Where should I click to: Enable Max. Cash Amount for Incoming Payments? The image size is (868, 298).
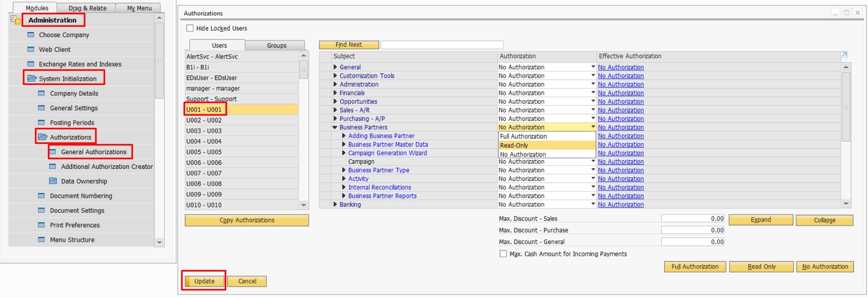tap(503, 254)
